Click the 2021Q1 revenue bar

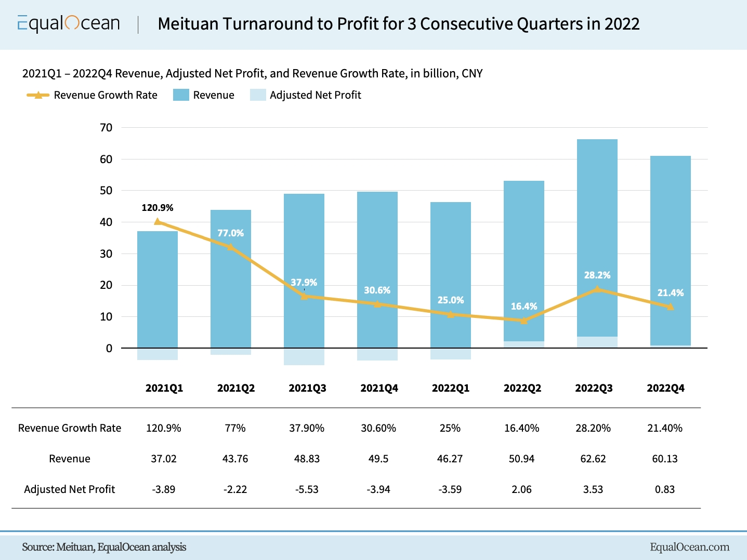click(x=158, y=289)
